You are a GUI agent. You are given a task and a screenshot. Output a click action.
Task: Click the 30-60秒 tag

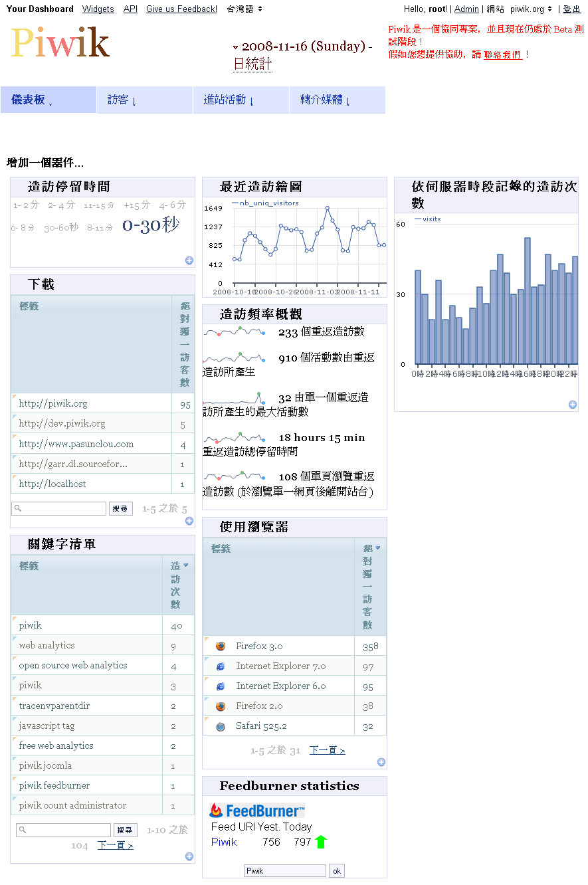61,227
